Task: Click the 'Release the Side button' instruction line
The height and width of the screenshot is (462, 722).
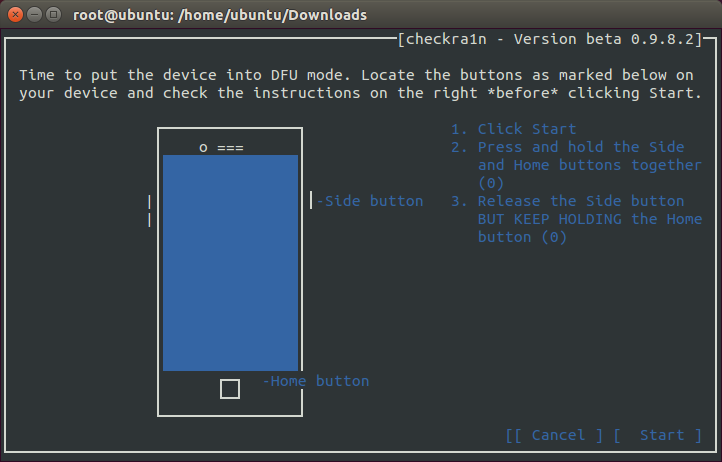Action: [x=581, y=201]
